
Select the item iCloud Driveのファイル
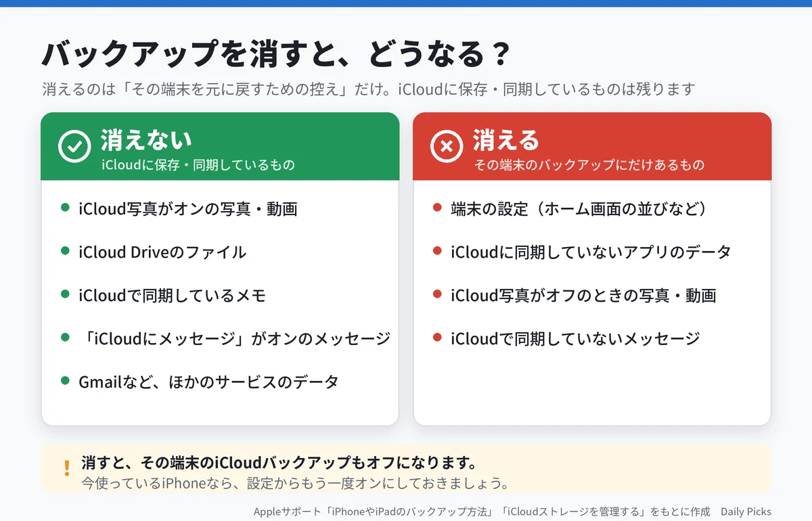(162, 252)
